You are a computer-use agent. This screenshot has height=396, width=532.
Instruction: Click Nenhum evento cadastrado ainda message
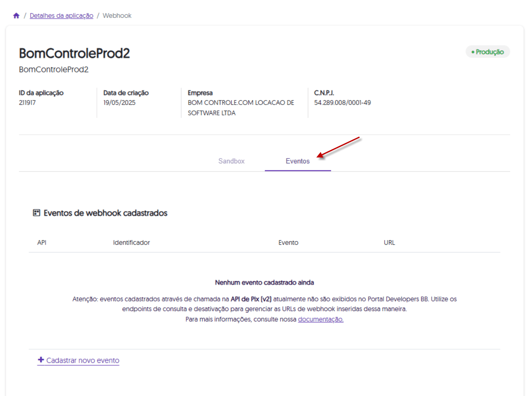coord(264,282)
